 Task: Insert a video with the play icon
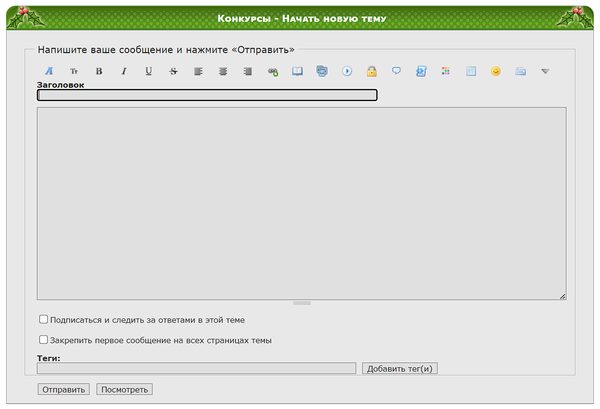347,71
